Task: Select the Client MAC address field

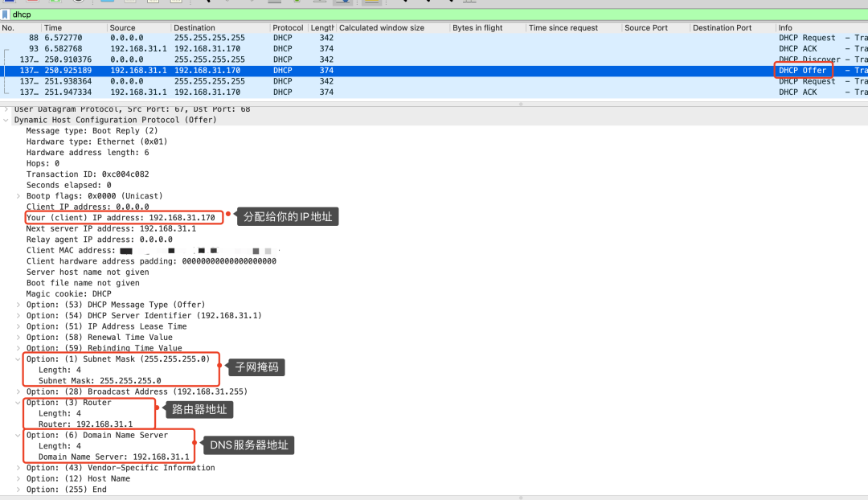Action: pos(152,250)
